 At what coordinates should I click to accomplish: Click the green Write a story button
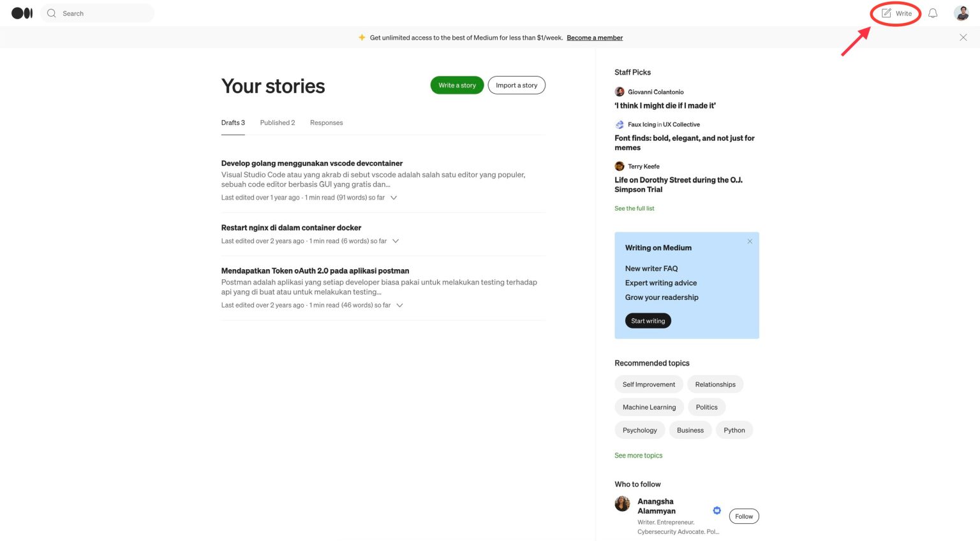tap(457, 85)
